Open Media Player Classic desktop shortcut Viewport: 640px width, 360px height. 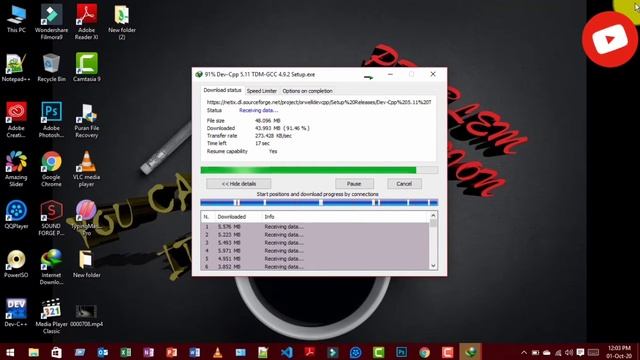pyautogui.click(x=51, y=316)
